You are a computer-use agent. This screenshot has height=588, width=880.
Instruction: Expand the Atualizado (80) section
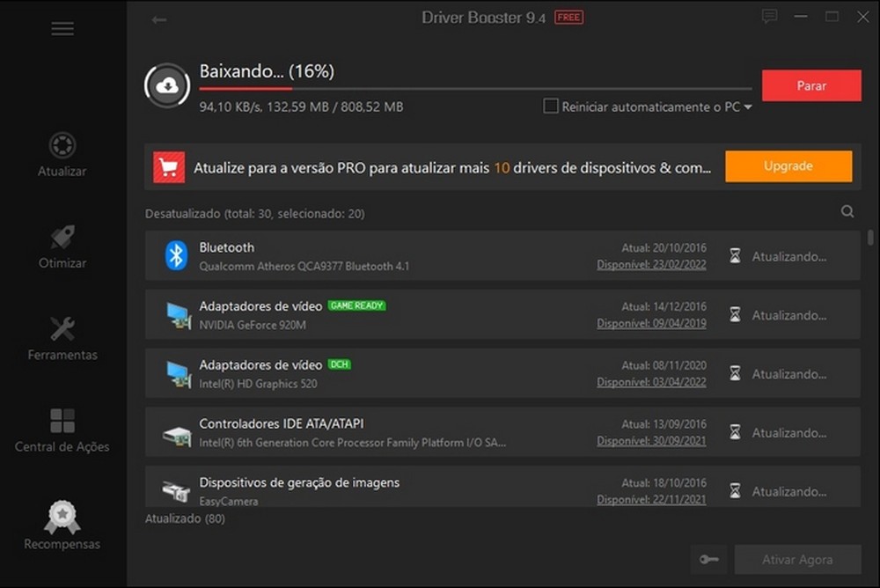coord(185,518)
